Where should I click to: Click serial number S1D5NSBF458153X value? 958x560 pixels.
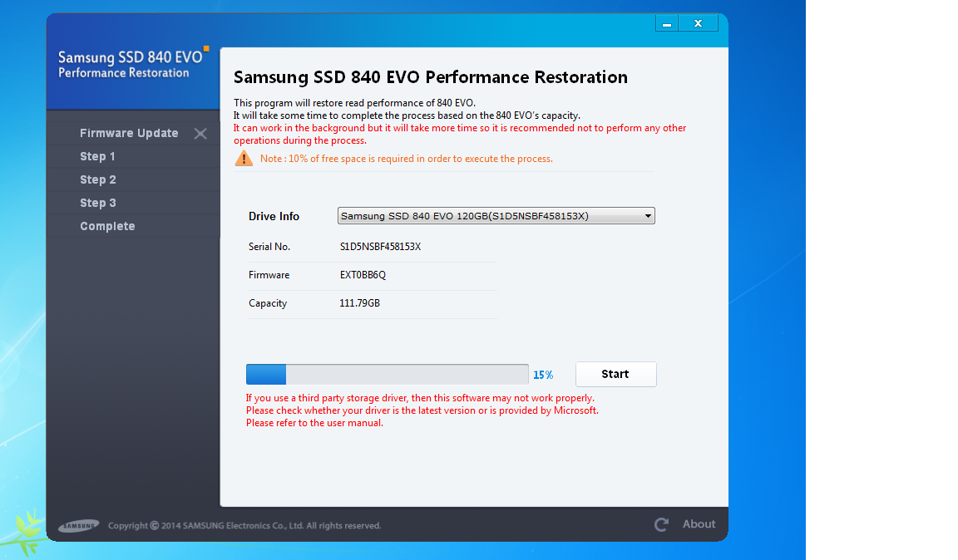[x=381, y=247]
